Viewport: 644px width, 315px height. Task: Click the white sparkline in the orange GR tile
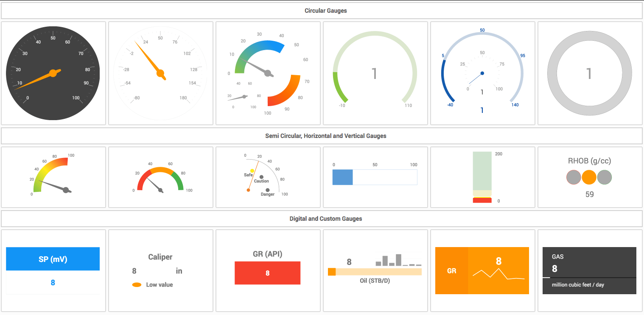tap(499, 274)
